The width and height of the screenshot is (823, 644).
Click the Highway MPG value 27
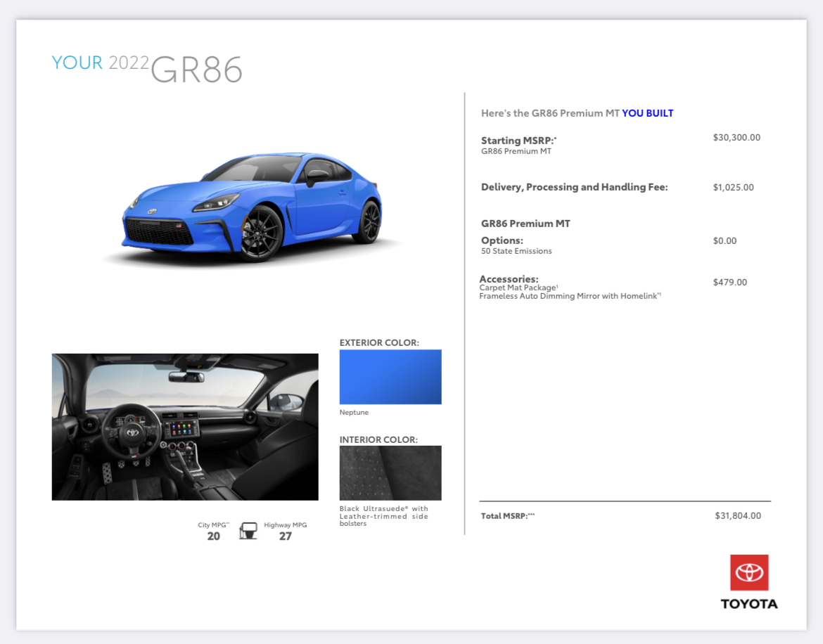pos(285,536)
